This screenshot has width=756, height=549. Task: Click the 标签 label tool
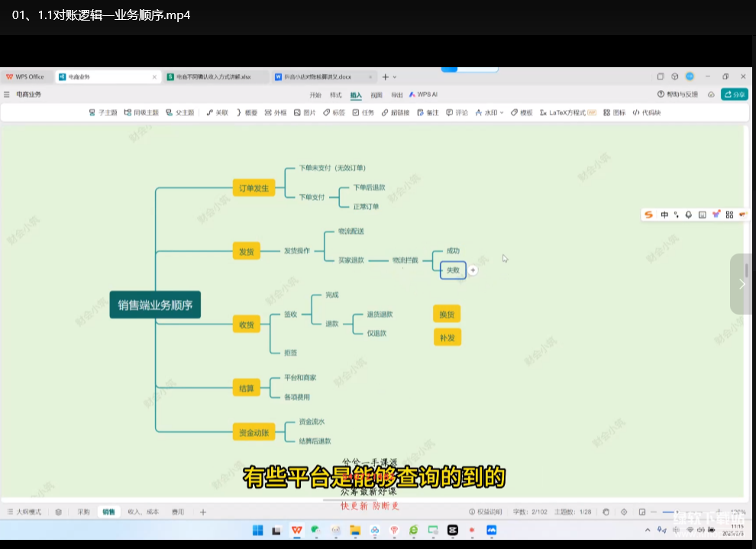[333, 112]
